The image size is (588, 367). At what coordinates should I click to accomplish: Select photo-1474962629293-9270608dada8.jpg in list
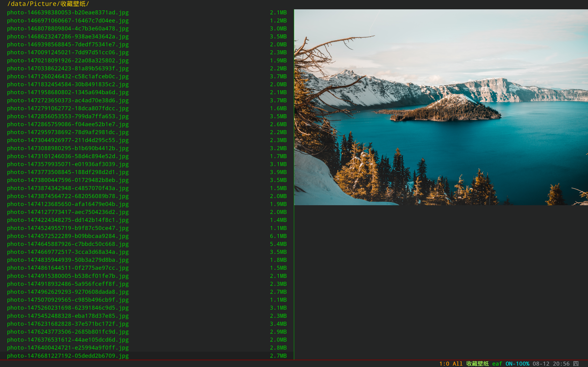68,292
